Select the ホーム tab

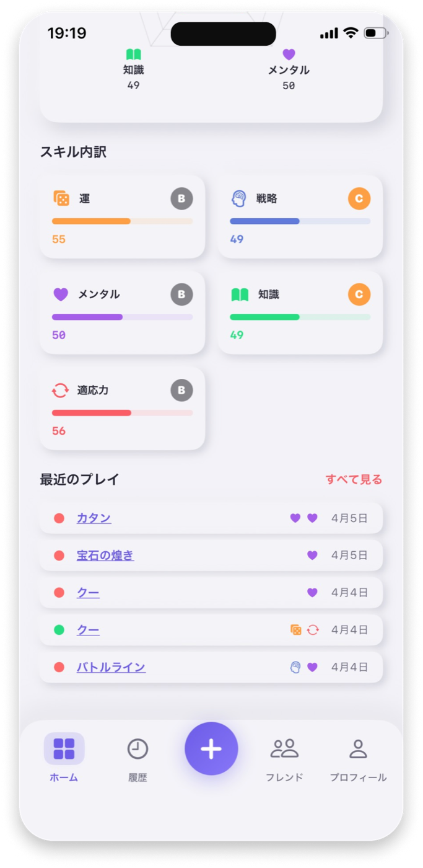coord(64,756)
